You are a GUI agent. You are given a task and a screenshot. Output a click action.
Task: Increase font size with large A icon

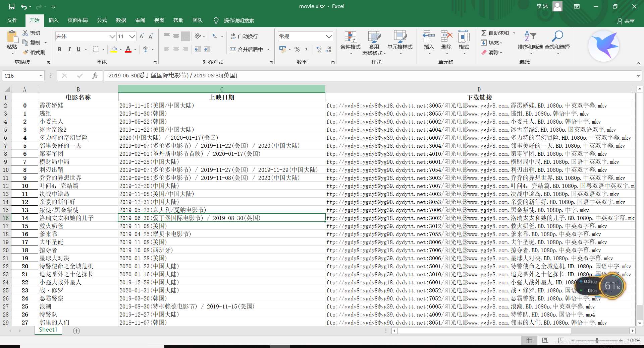tap(142, 36)
